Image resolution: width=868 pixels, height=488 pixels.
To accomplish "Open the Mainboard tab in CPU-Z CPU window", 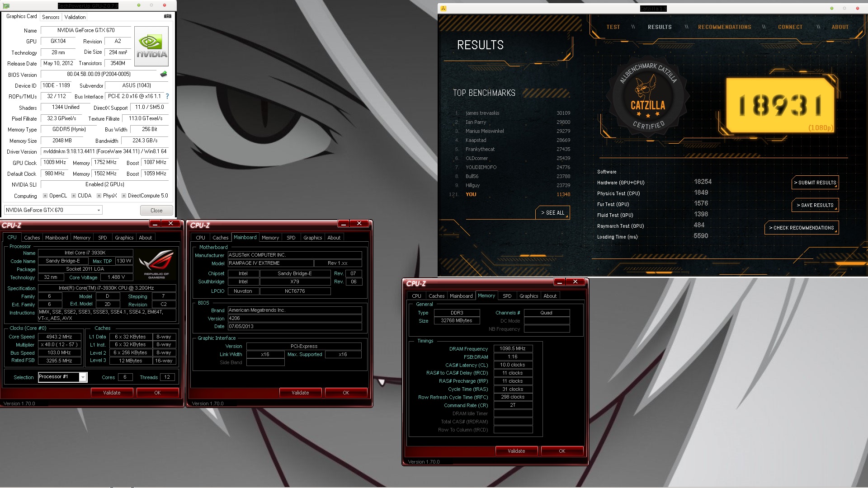I will pyautogui.click(x=57, y=238).
